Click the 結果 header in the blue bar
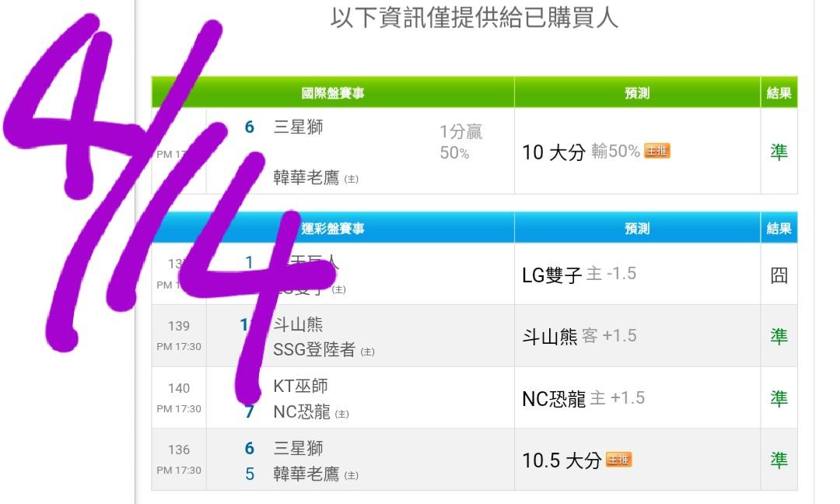 pyautogui.click(x=779, y=229)
